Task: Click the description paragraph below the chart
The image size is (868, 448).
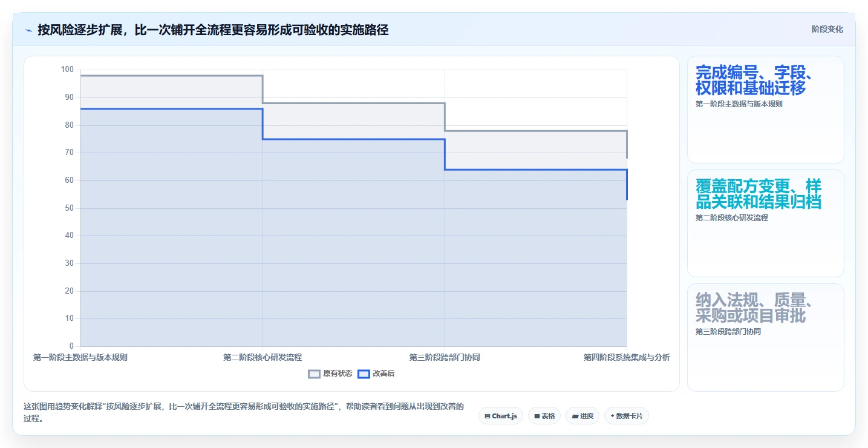Action: (x=244, y=412)
